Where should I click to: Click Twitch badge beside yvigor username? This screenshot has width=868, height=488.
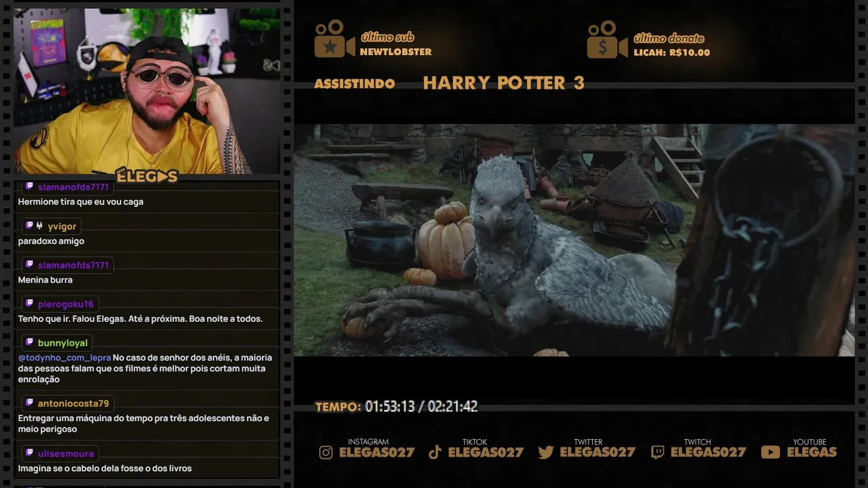pos(29,226)
